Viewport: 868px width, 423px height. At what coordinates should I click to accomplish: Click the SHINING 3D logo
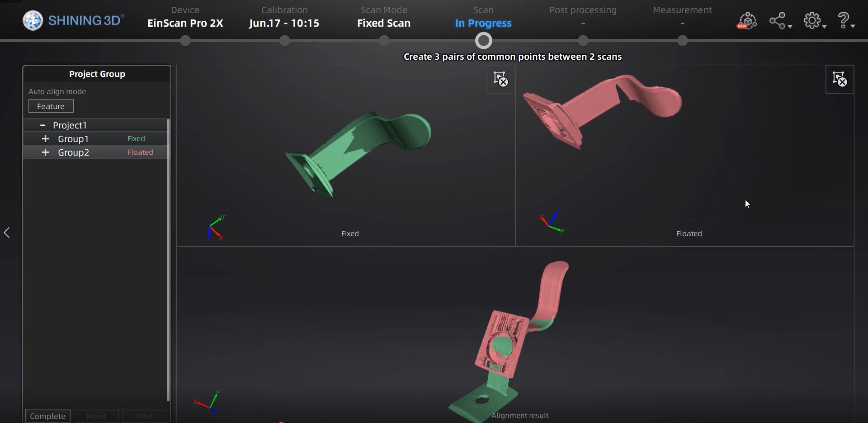(x=72, y=20)
